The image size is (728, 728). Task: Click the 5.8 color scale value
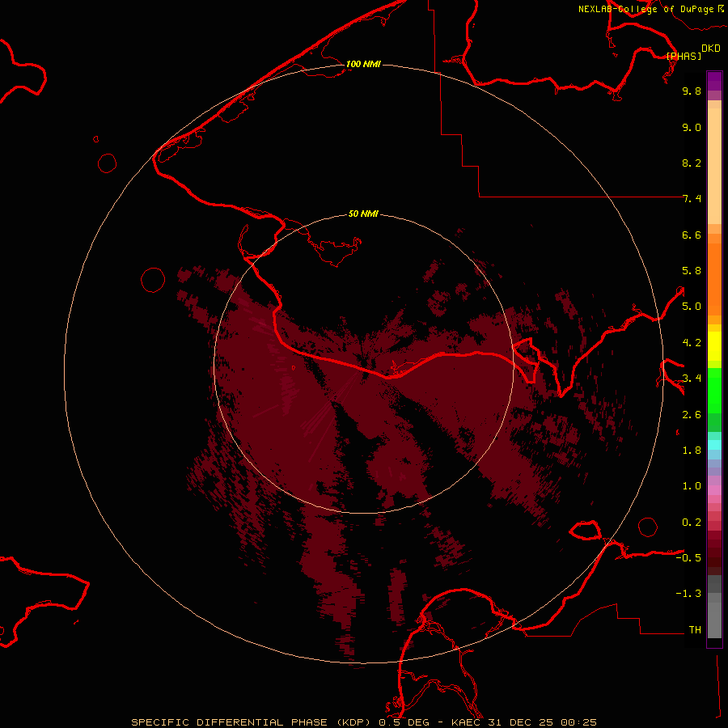692,271
